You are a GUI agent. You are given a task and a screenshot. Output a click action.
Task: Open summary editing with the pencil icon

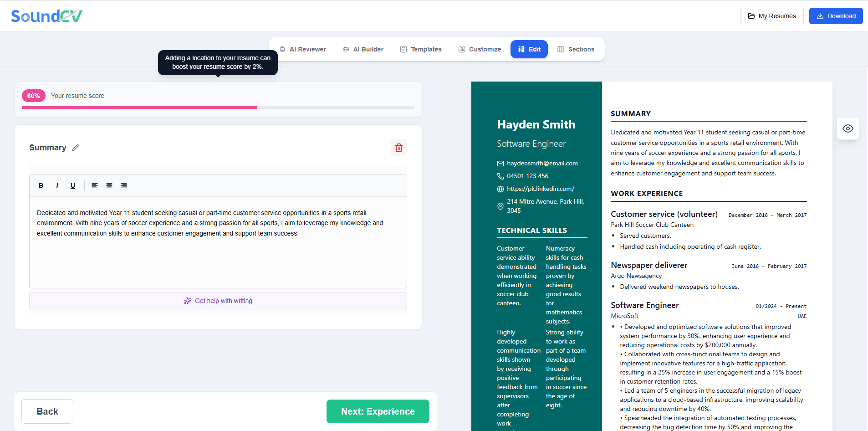(x=76, y=148)
